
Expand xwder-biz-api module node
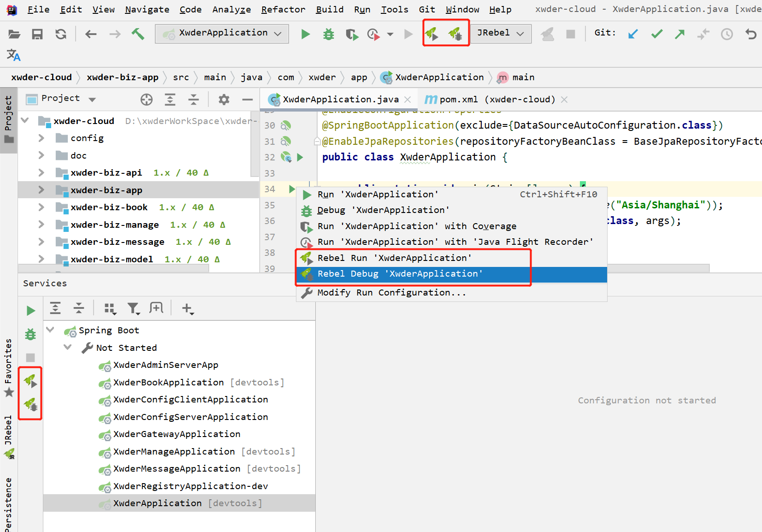pos(41,172)
